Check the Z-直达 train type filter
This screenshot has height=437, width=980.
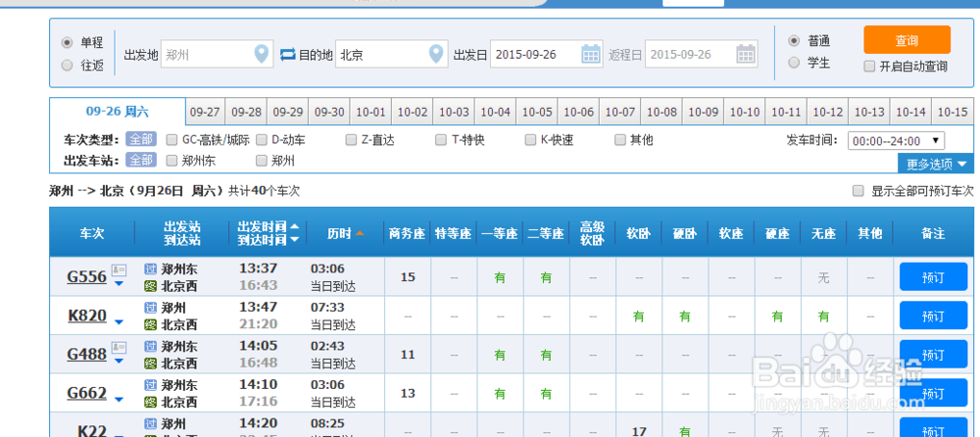point(351,139)
